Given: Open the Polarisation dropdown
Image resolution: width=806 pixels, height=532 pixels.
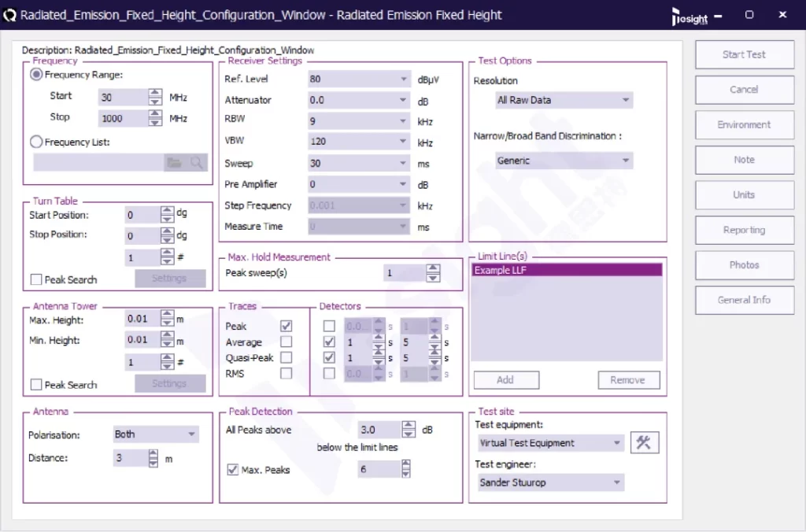Looking at the screenshot, I should click(x=156, y=434).
